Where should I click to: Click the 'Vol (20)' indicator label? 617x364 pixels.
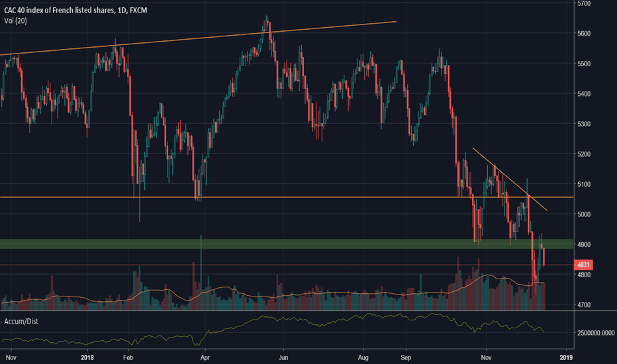pyautogui.click(x=15, y=21)
